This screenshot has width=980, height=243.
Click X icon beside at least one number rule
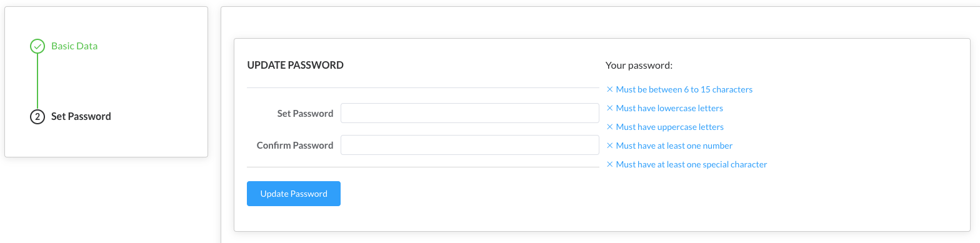610,146
